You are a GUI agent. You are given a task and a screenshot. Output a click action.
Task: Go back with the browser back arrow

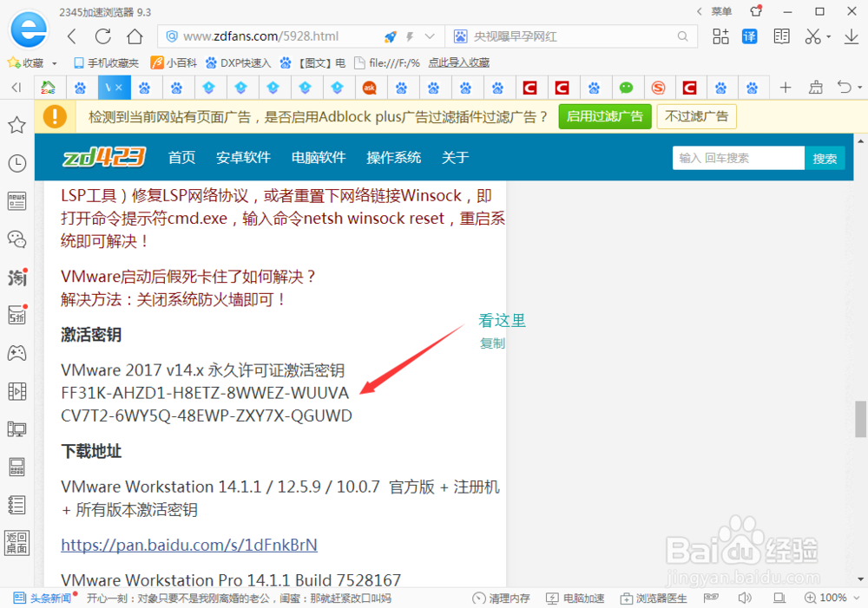[71, 36]
